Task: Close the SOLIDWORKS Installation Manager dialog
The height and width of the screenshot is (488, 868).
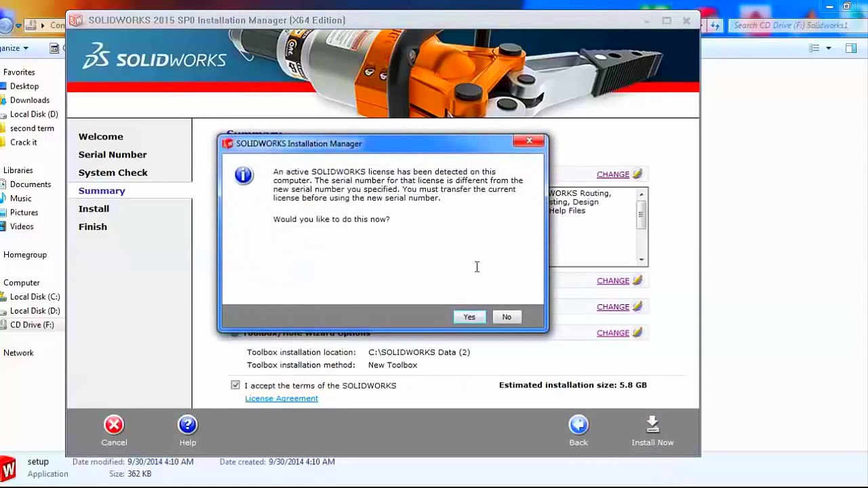Action: (x=529, y=141)
